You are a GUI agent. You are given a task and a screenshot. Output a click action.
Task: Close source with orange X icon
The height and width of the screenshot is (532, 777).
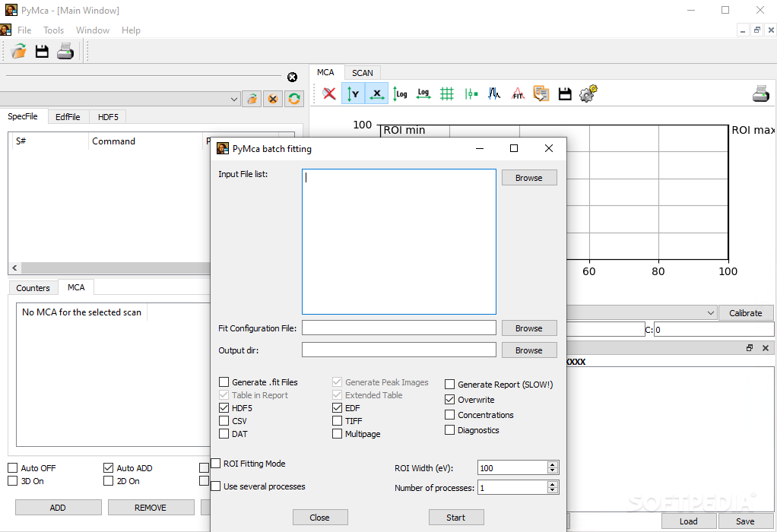(273, 99)
